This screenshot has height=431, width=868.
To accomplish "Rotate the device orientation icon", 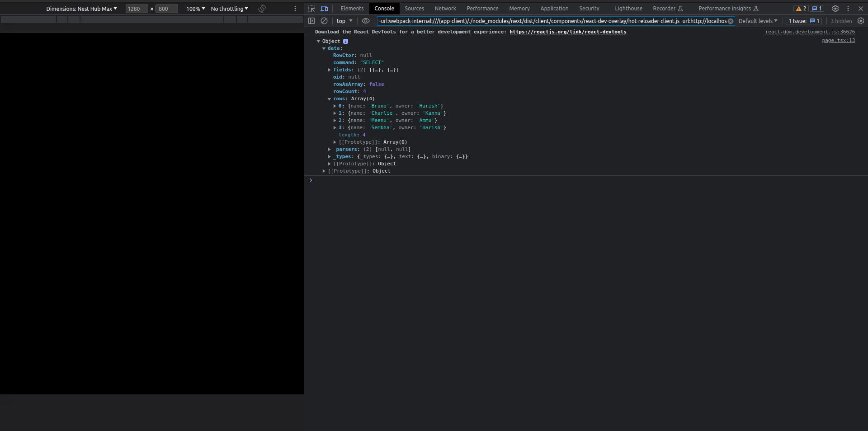I will pyautogui.click(x=262, y=9).
